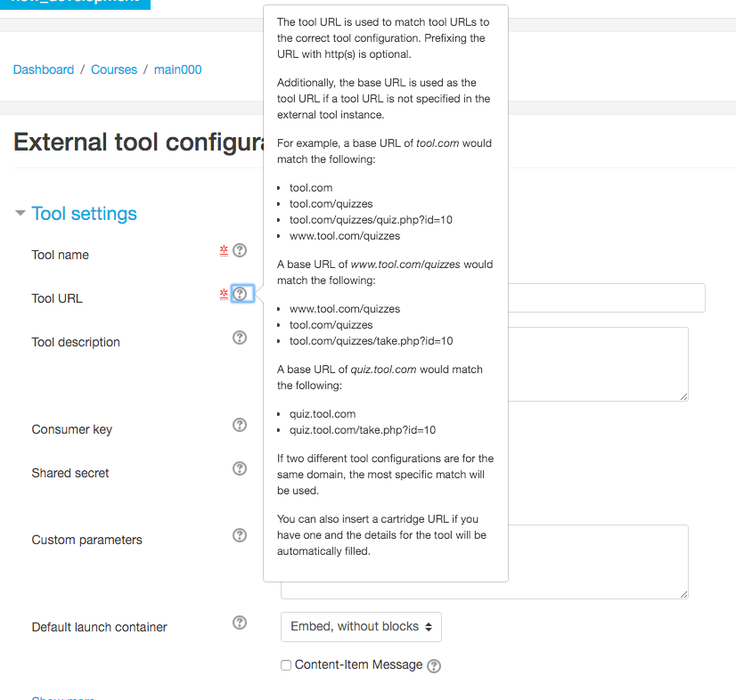View help for Shared secret
Viewport: 736px width, 700px height.
point(240,468)
